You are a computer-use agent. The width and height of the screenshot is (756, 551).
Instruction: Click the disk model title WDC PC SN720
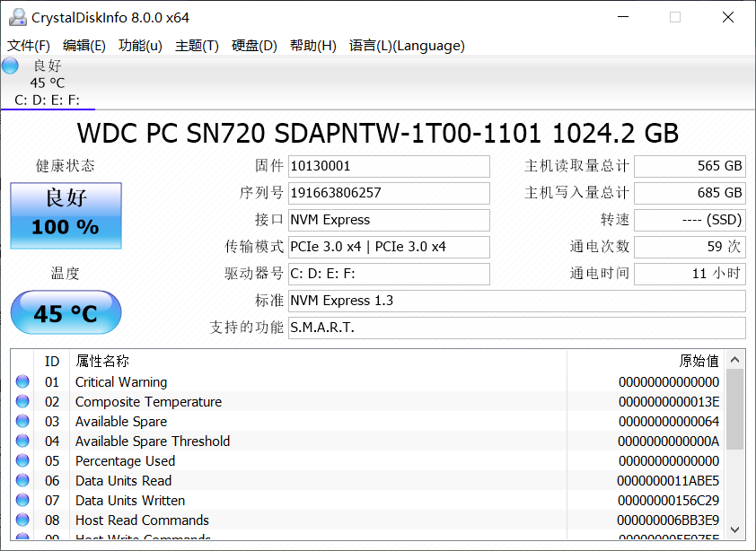tap(378, 133)
